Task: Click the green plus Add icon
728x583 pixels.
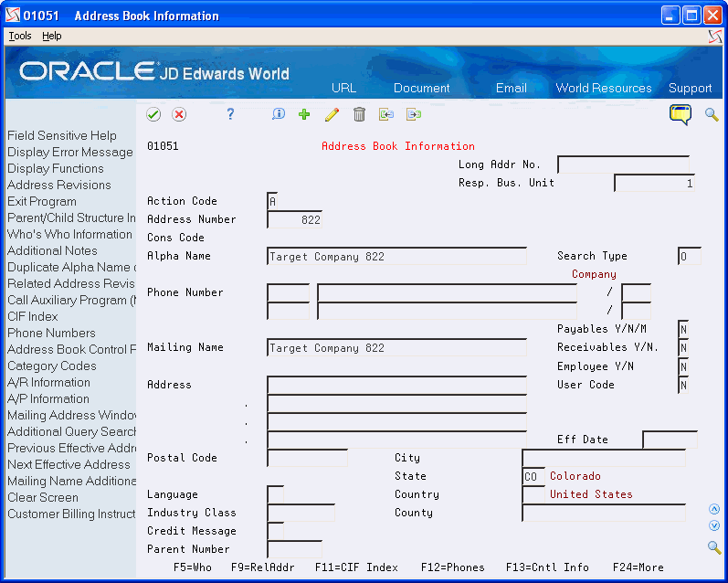Action: point(304,114)
